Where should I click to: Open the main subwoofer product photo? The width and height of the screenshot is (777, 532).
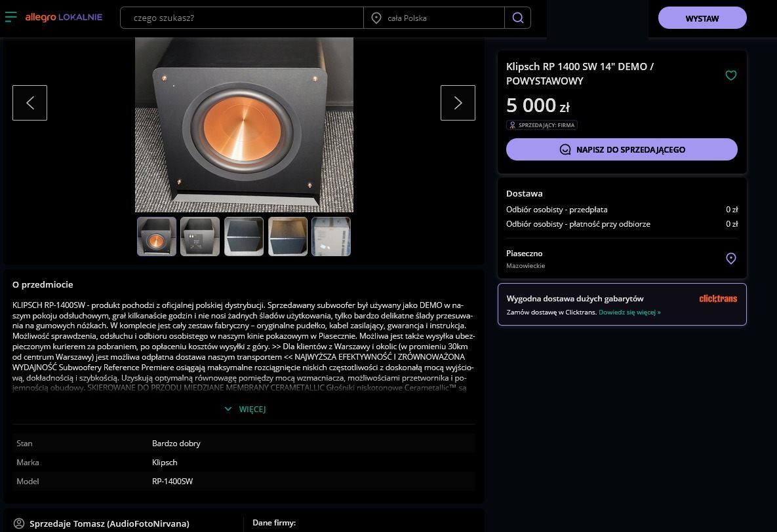[245, 125]
